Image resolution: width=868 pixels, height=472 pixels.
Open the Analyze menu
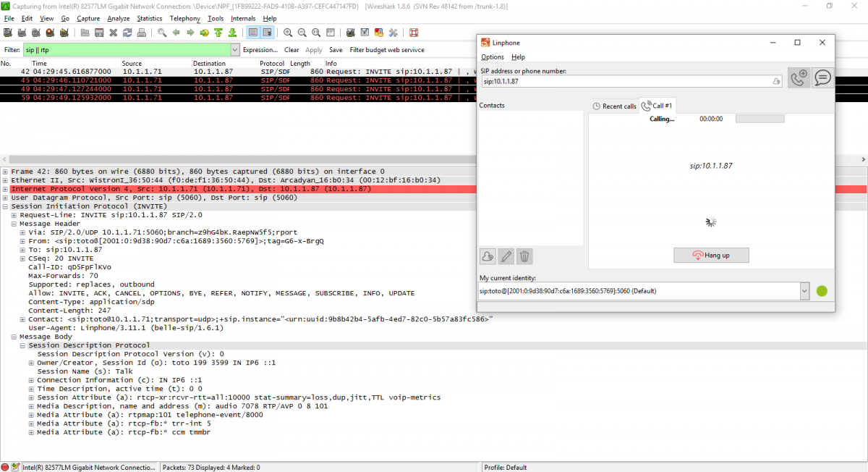[x=119, y=18]
